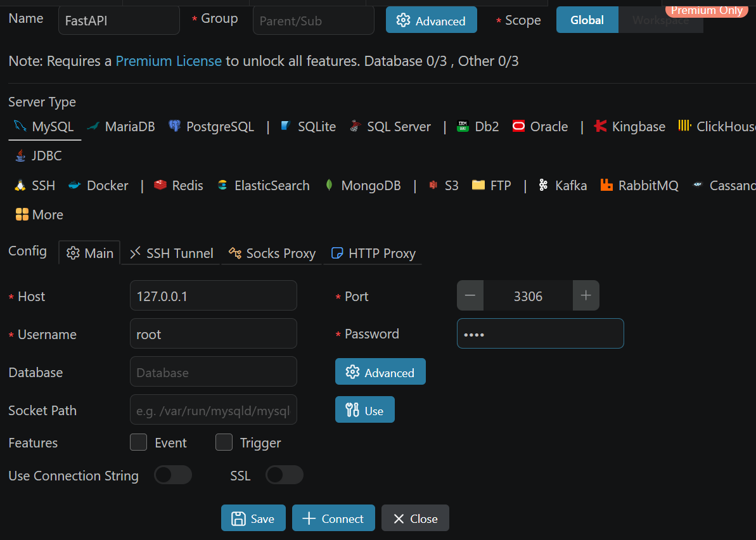This screenshot has height=540, width=756.
Task: Pick Kingbase server type
Action: [x=630, y=127]
